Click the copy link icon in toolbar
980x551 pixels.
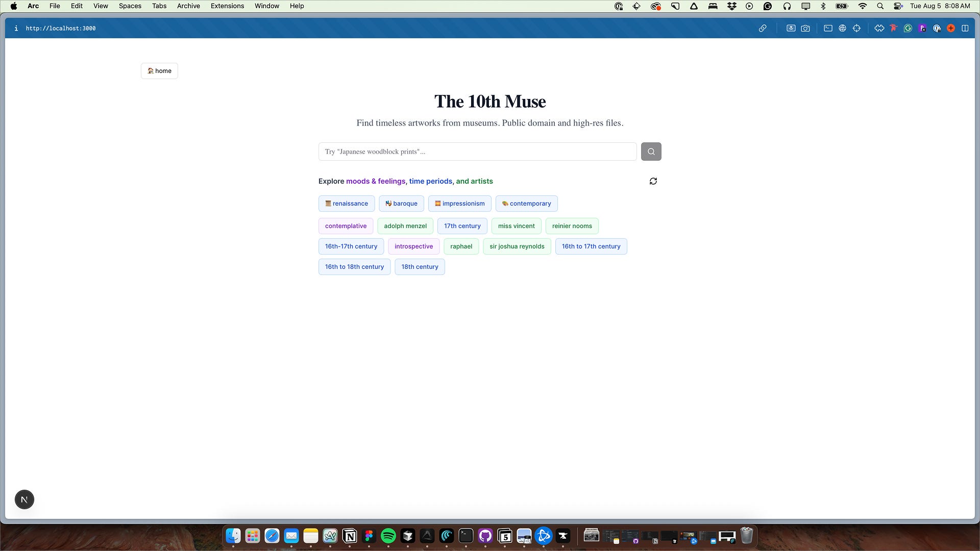pos(763,29)
